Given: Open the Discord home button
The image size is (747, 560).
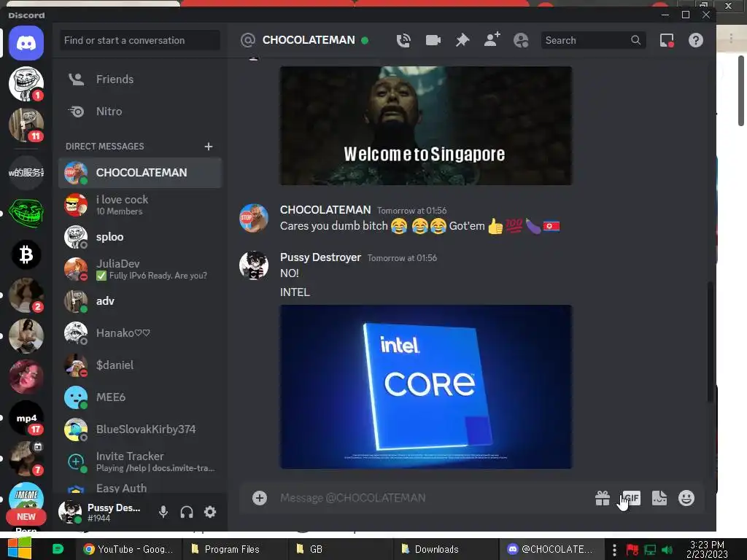Looking at the screenshot, I should coord(26,43).
